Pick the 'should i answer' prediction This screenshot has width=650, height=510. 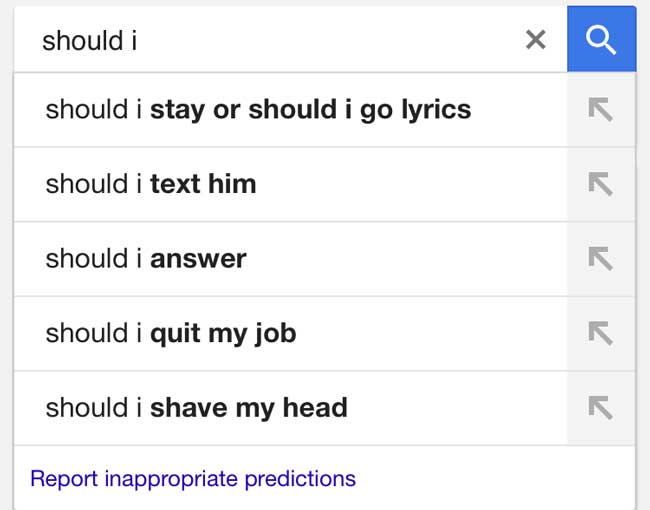click(x=145, y=258)
